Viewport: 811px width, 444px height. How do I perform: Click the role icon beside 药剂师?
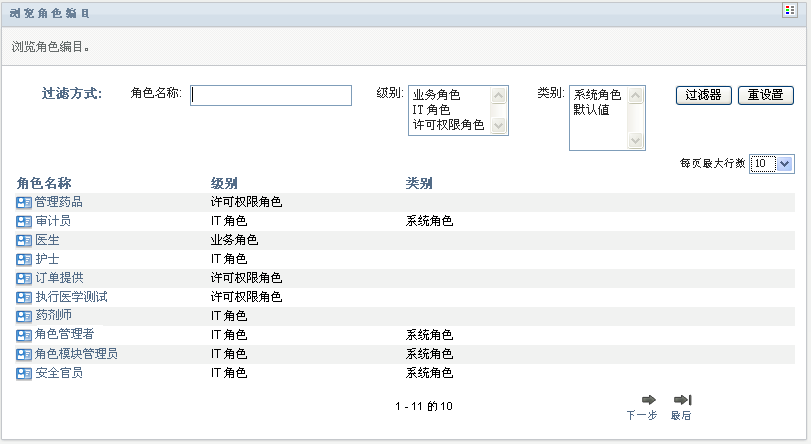pos(24,316)
